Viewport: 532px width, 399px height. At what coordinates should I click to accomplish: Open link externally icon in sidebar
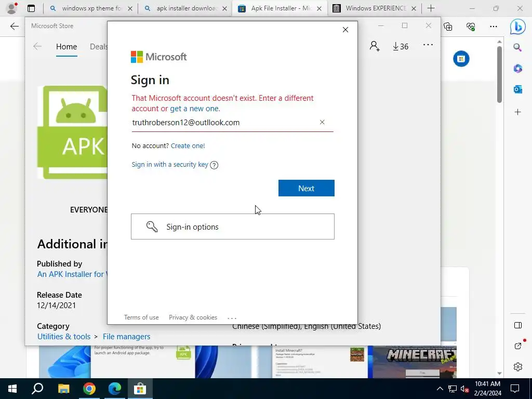518,345
